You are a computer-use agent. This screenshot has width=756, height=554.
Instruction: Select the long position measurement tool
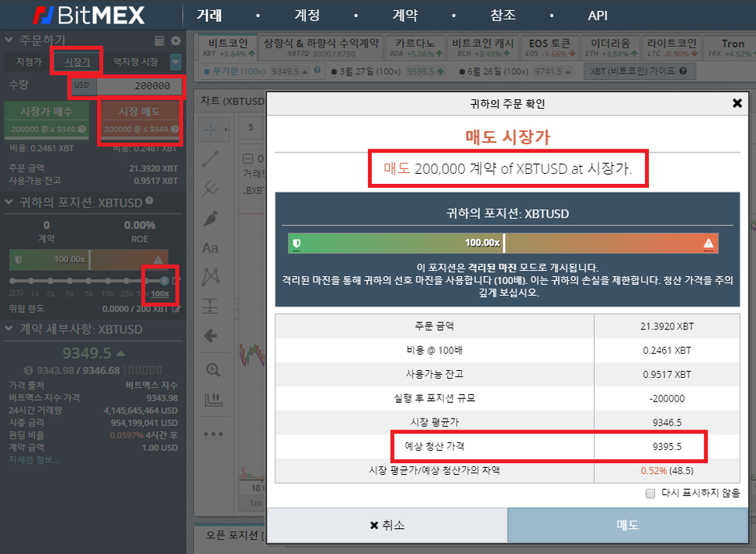[211, 306]
